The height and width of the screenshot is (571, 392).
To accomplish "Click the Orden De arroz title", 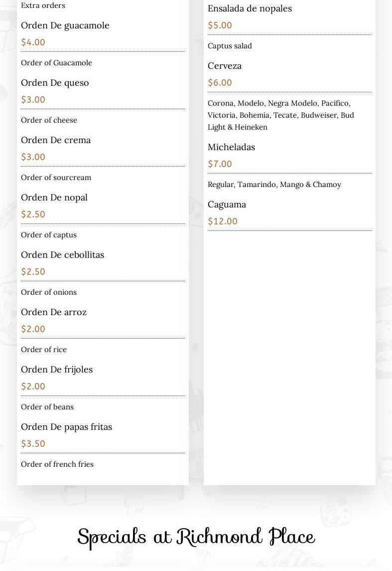I will tap(54, 312).
